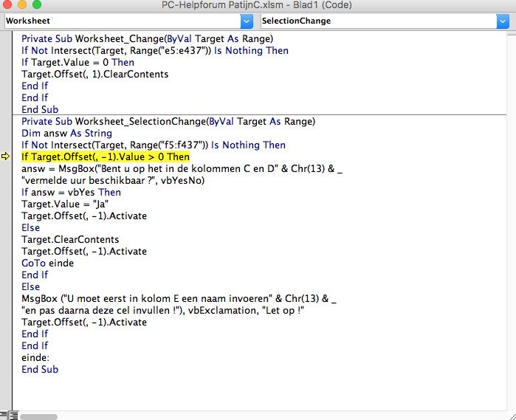
Task: Click the line containing Range("f5:f437")
Action: coord(154,145)
